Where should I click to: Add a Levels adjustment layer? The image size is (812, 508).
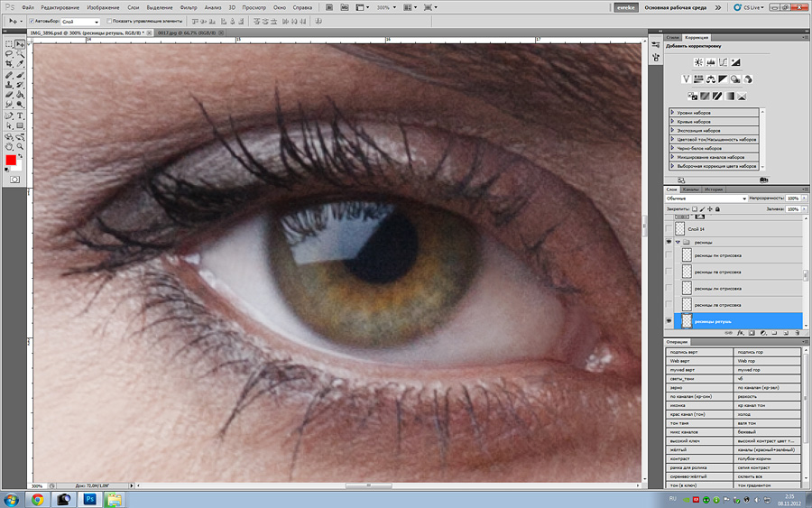tap(711, 62)
